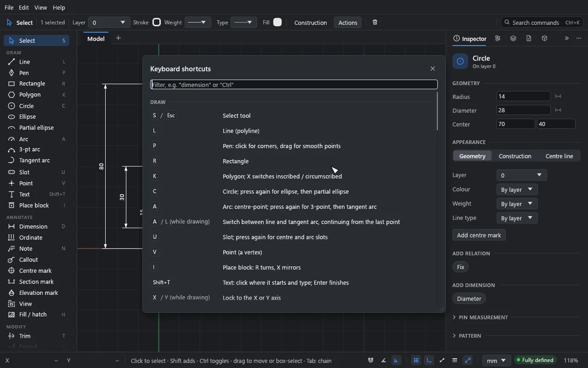Open the Help menu
Viewport: 588px width, 368px height.
tap(59, 7)
